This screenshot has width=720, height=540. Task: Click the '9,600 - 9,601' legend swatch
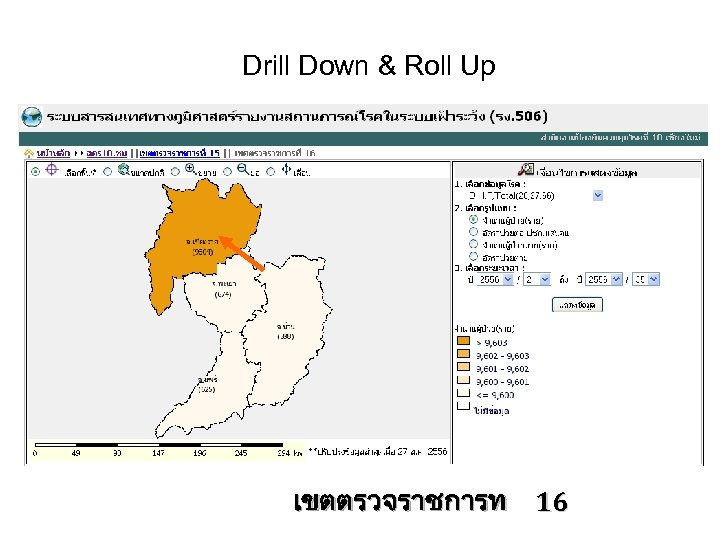(464, 380)
